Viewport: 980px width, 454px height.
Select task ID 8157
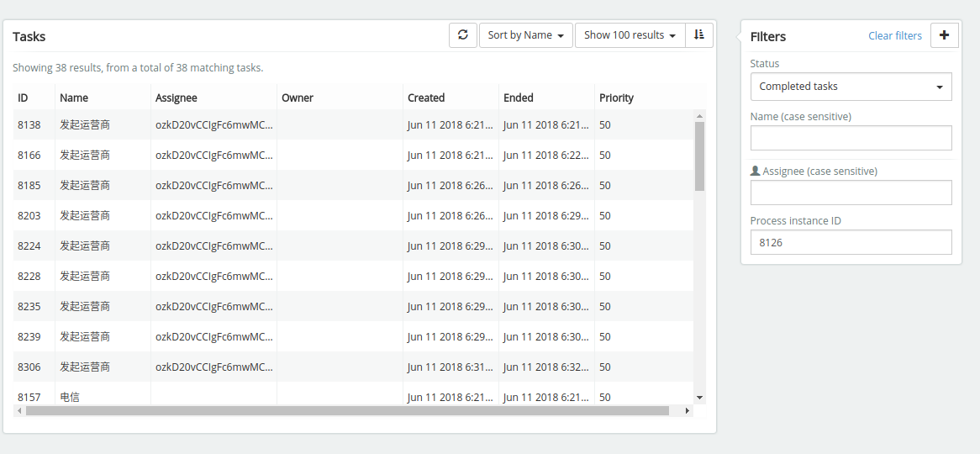click(x=29, y=397)
